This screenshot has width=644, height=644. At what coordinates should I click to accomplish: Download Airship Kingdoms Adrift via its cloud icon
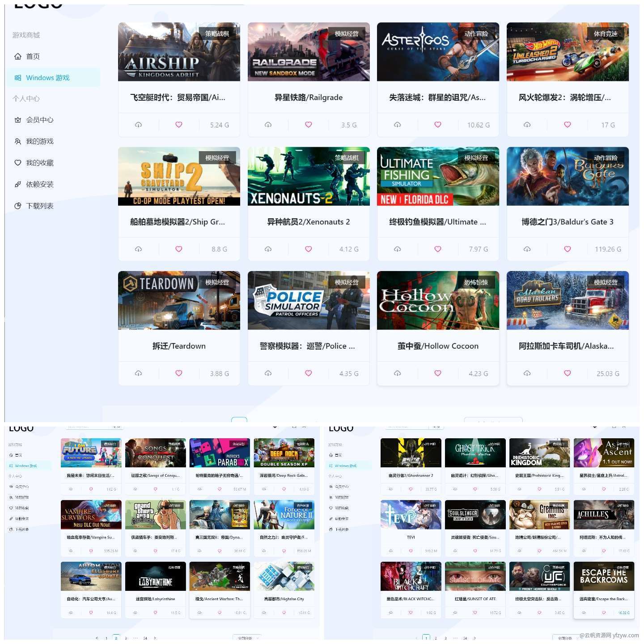138,125
